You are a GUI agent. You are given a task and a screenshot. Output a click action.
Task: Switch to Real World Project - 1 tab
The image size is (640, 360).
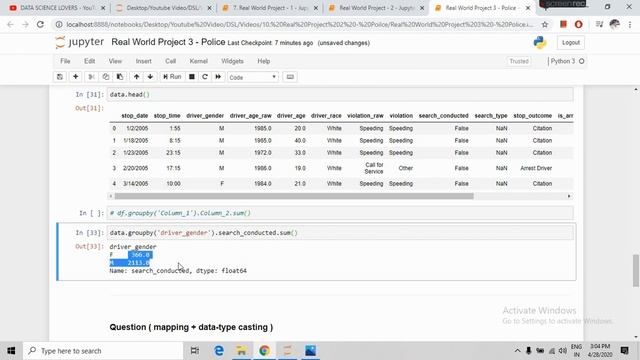click(269, 8)
